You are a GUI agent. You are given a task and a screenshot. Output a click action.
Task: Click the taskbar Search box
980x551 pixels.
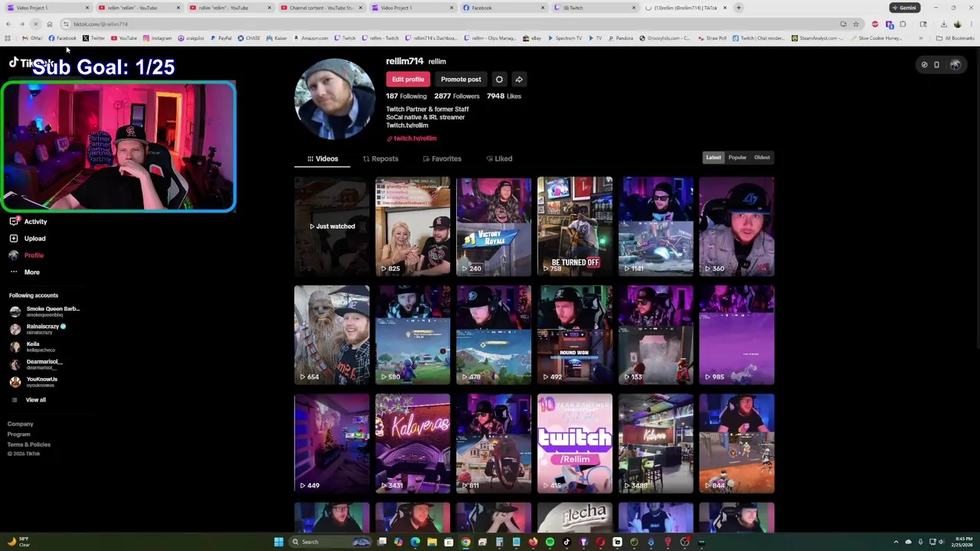(329, 542)
